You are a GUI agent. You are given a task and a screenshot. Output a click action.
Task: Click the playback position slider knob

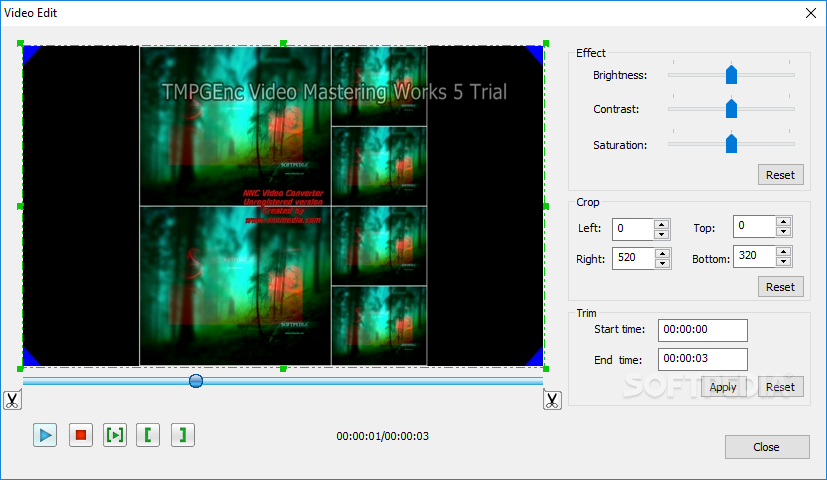pos(196,381)
